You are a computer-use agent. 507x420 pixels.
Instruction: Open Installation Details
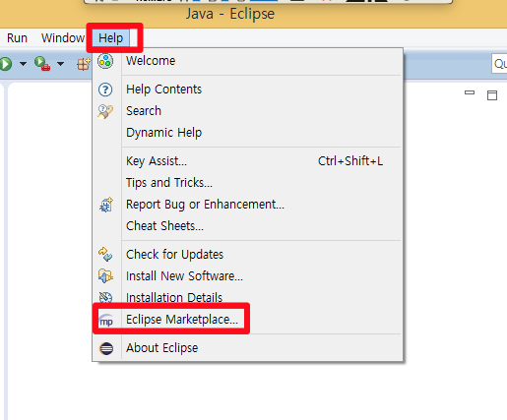pyautogui.click(x=247, y=298)
